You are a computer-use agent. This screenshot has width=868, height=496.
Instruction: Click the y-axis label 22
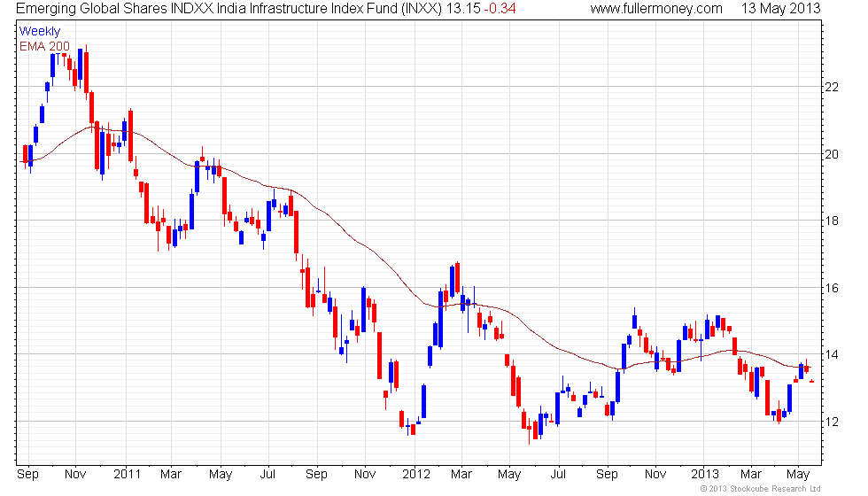(832, 88)
